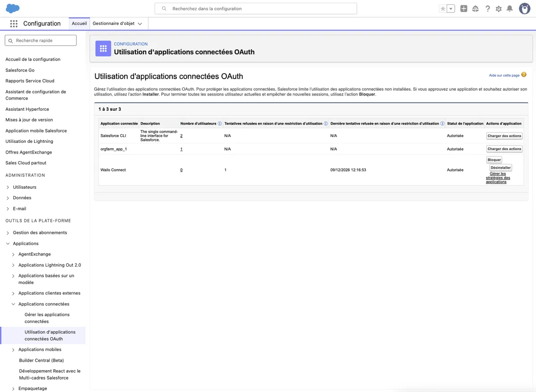Expand the E-mail tree section
The image size is (536, 392).
click(8, 209)
